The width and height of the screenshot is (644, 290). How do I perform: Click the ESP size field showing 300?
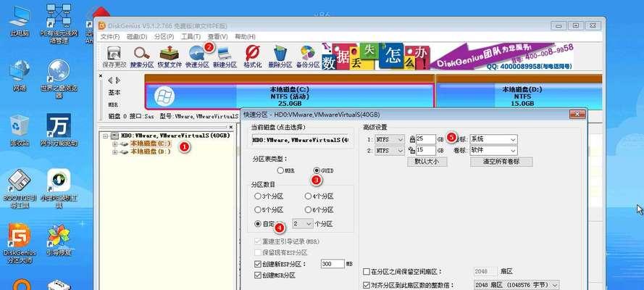pos(333,264)
